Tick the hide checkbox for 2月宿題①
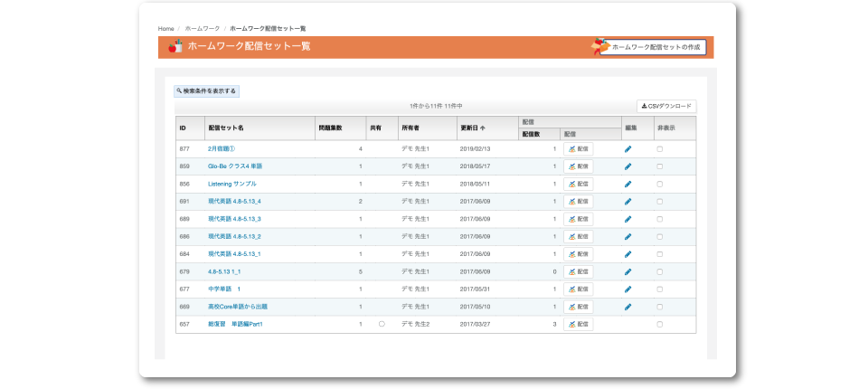 click(660, 148)
